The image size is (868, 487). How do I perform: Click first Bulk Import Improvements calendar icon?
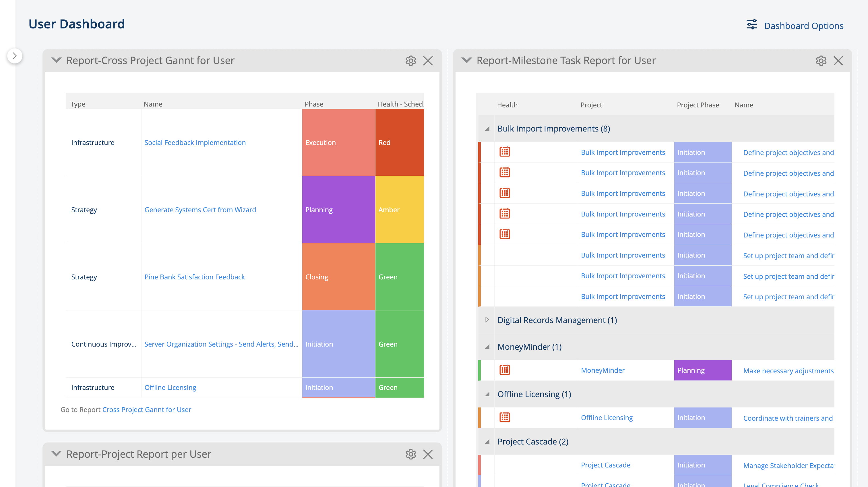504,152
